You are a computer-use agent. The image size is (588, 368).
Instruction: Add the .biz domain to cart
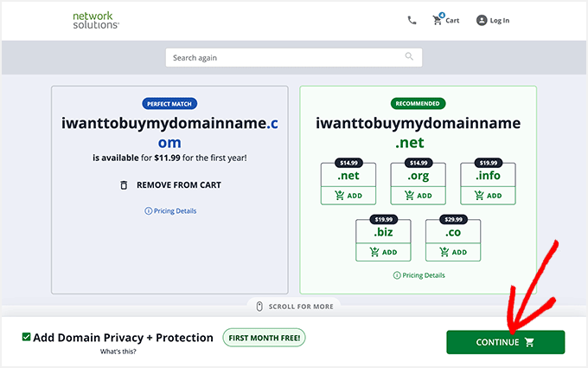tap(383, 253)
